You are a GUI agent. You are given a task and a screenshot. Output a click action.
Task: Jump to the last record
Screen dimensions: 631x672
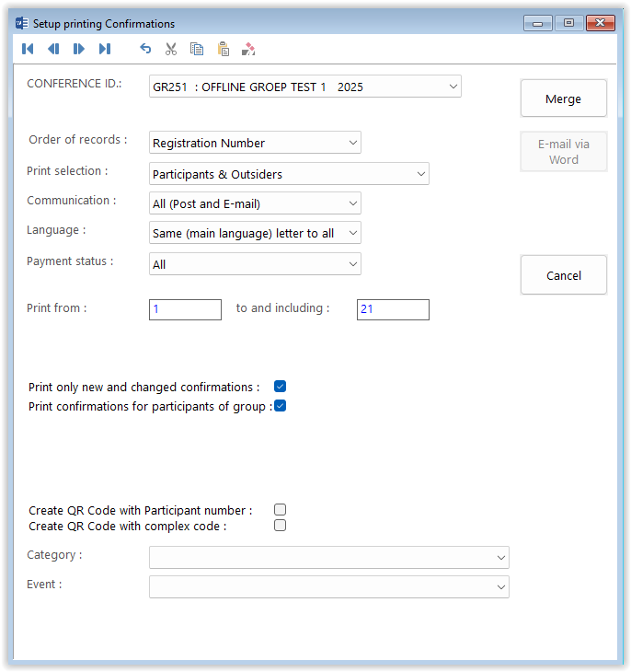(105, 49)
